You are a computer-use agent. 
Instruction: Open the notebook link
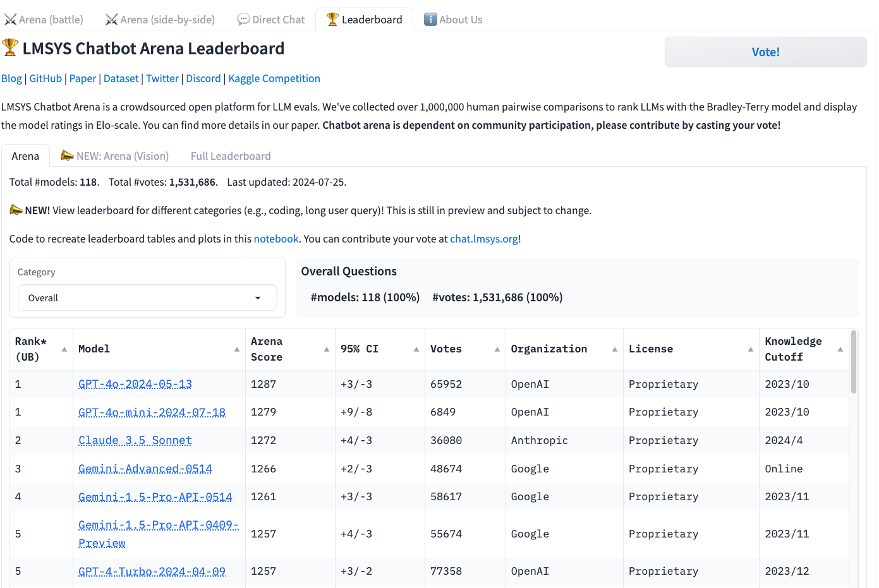[276, 239]
